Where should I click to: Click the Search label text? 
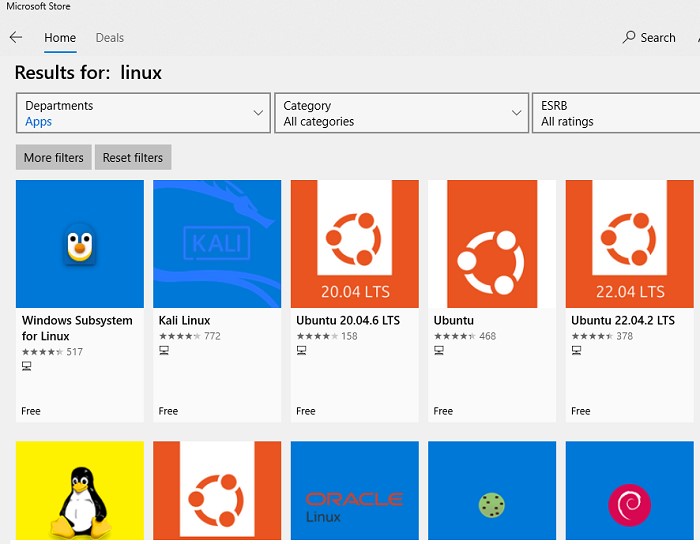coord(658,38)
